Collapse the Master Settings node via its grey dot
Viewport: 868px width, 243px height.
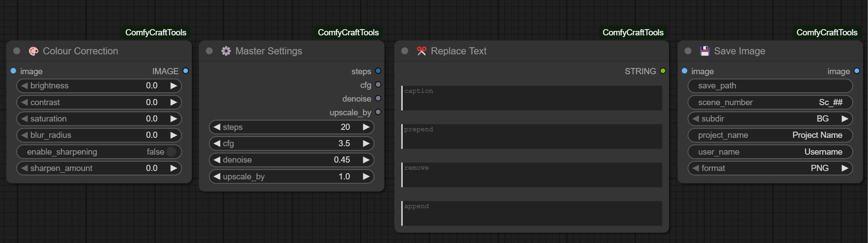[209, 51]
